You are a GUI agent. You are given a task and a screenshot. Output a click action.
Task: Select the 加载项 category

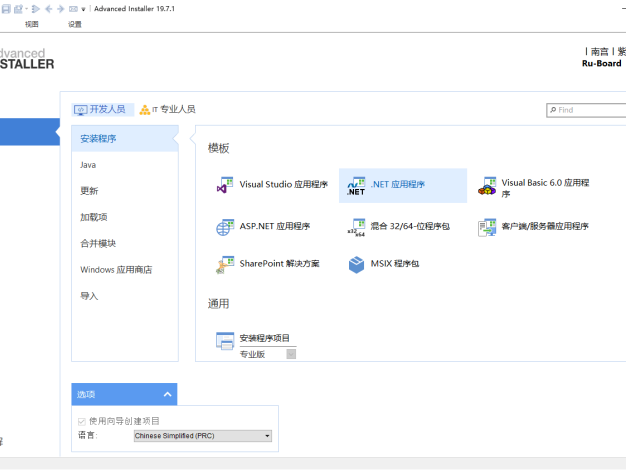(x=125, y=217)
